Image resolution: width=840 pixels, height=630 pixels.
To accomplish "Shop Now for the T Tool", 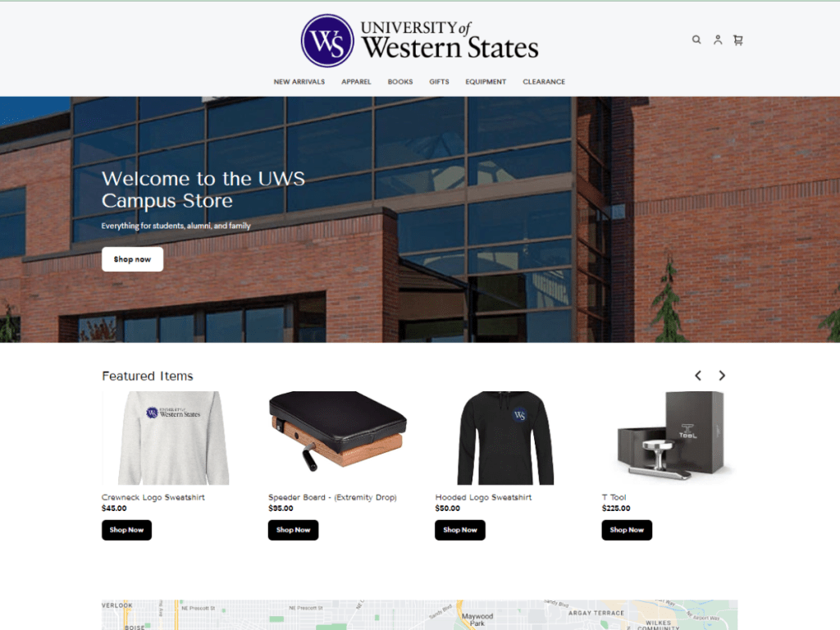I will click(x=626, y=530).
